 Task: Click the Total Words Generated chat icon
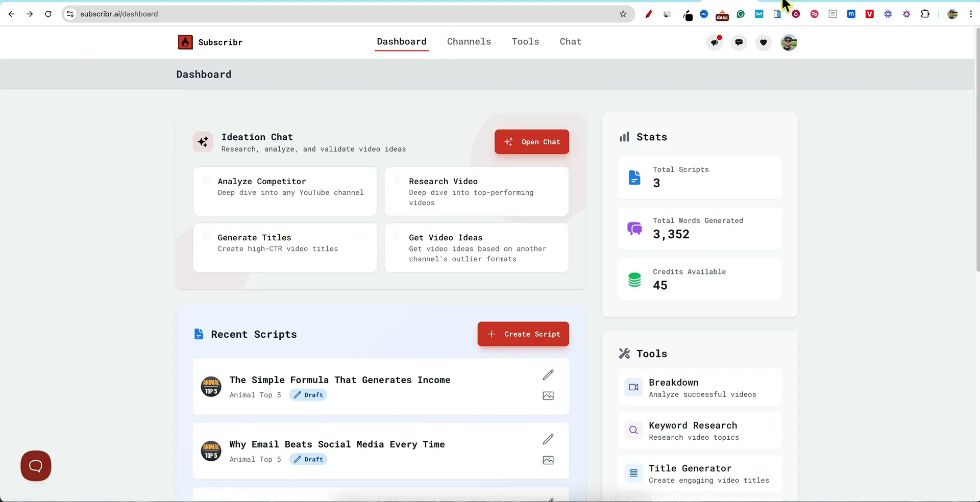(634, 229)
